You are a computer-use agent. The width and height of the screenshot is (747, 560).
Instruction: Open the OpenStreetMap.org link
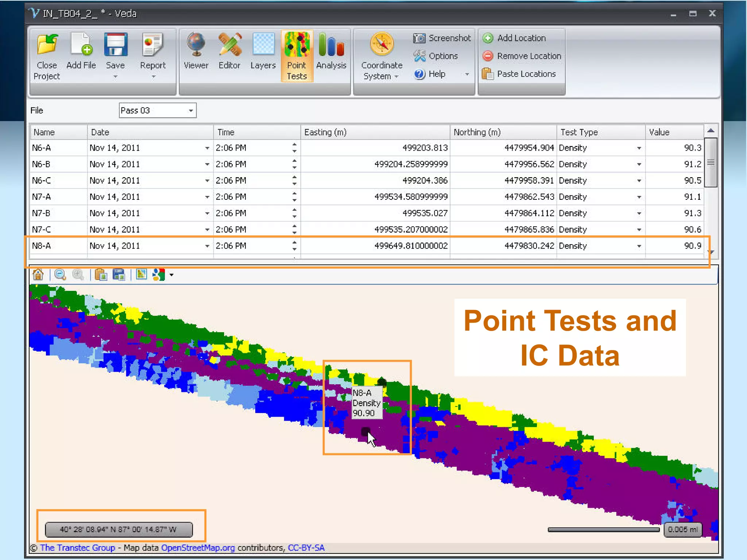[x=198, y=548]
